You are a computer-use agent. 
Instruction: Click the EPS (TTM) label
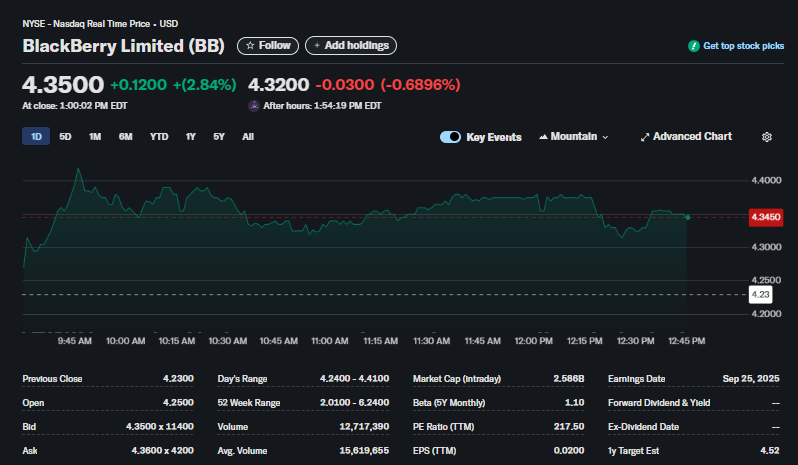coord(434,450)
